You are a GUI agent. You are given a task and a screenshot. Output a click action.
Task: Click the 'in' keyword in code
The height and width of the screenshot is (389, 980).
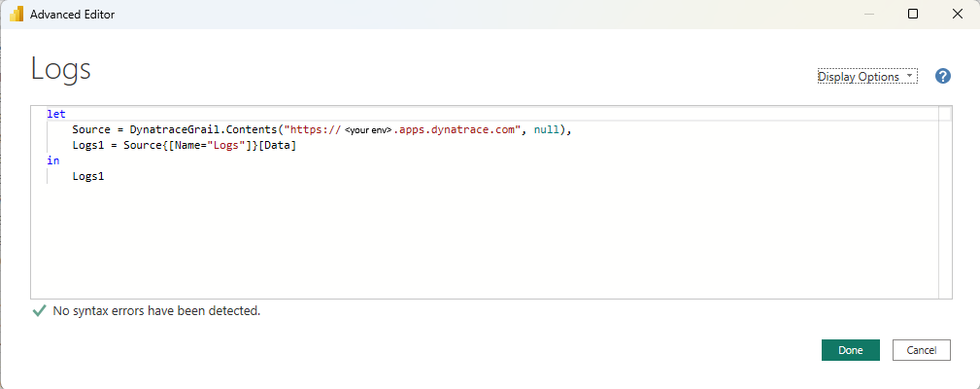click(53, 160)
